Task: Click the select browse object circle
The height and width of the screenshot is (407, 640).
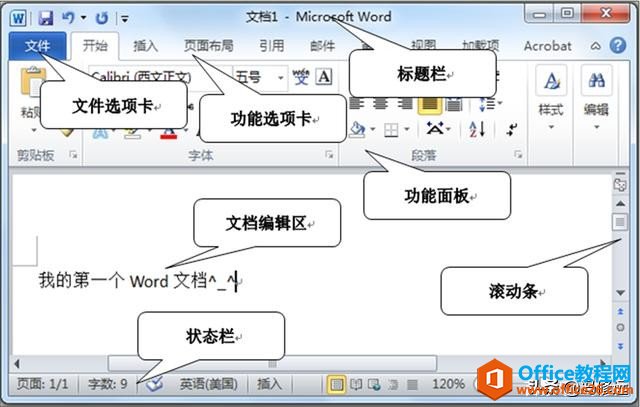Action: (620, 327)
